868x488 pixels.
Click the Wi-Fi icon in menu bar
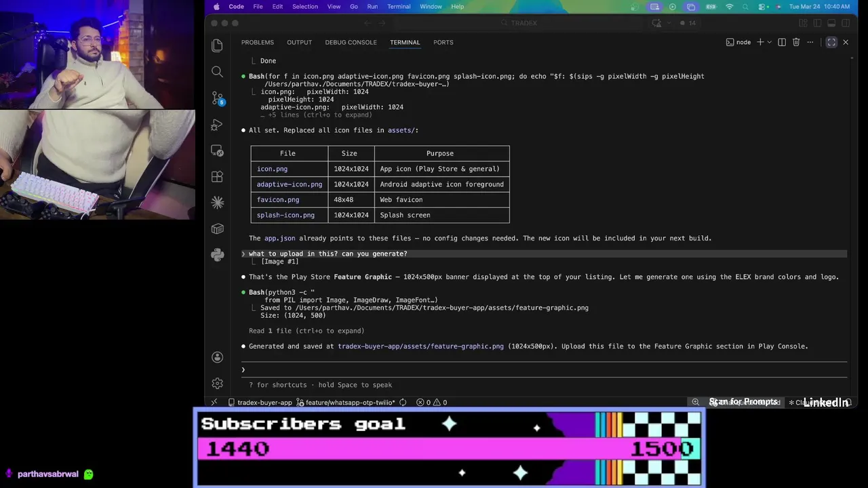tap(730, 6)
